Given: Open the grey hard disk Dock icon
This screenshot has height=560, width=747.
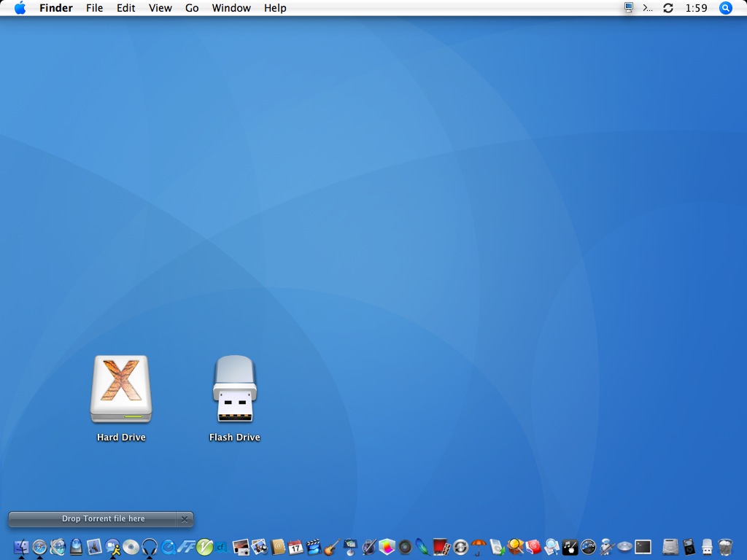Looking at the screenshot, I should tap(670, 547).
